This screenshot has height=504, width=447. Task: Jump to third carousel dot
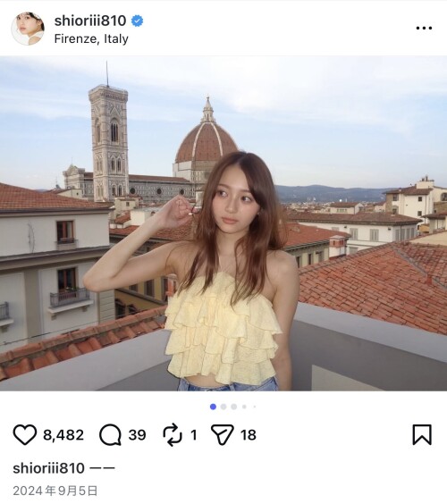pyautogui.click(x=234, y=407)
